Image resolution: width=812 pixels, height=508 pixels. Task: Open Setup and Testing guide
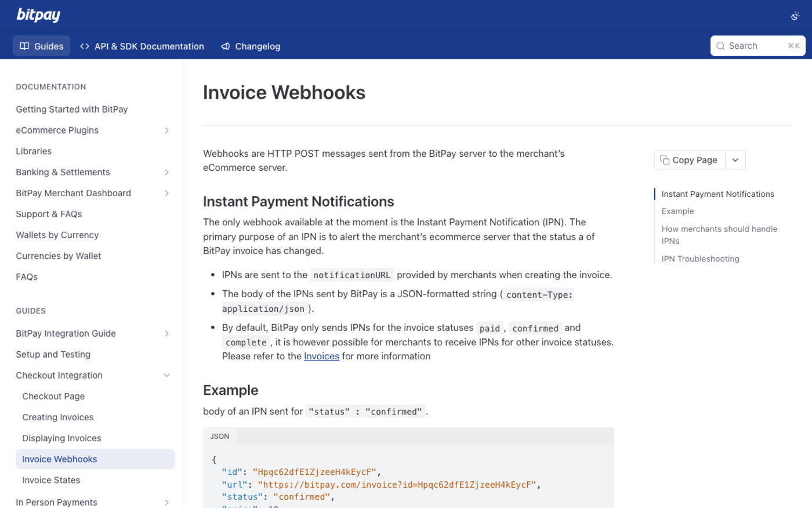53,355
